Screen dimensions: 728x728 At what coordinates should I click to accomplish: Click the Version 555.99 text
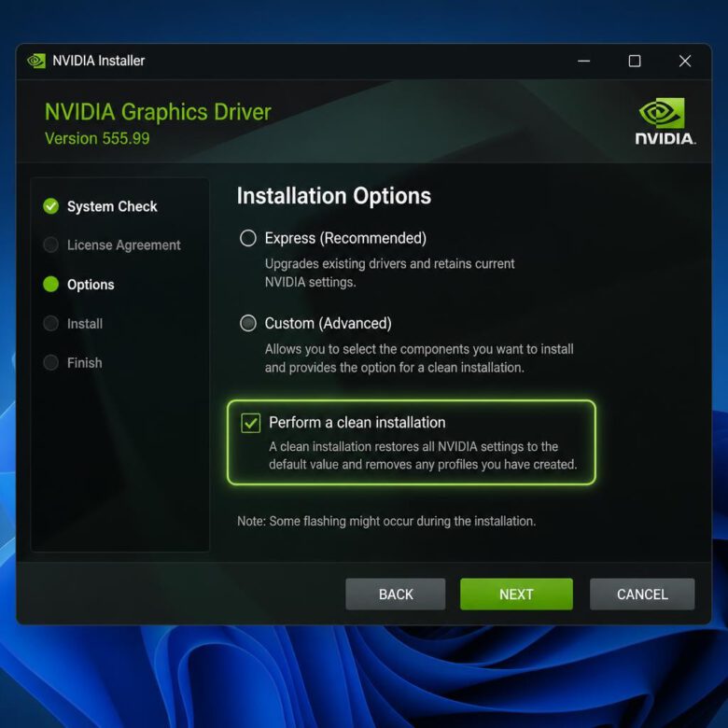97,138
